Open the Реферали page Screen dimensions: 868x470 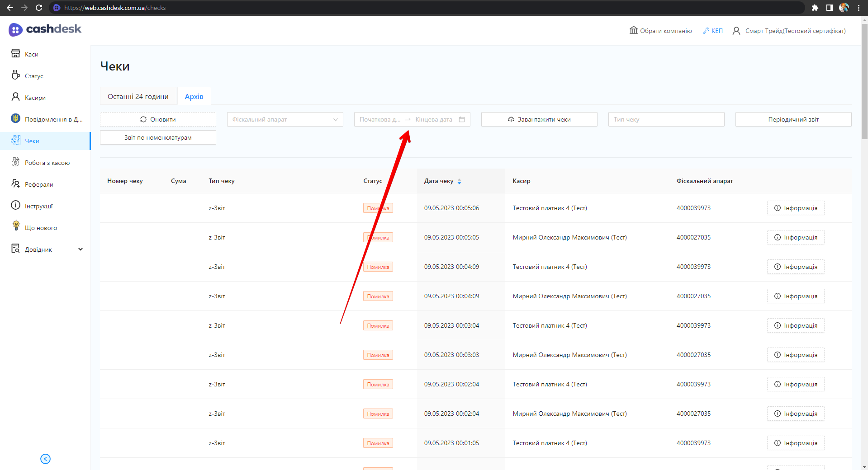(x=39, y=184)
